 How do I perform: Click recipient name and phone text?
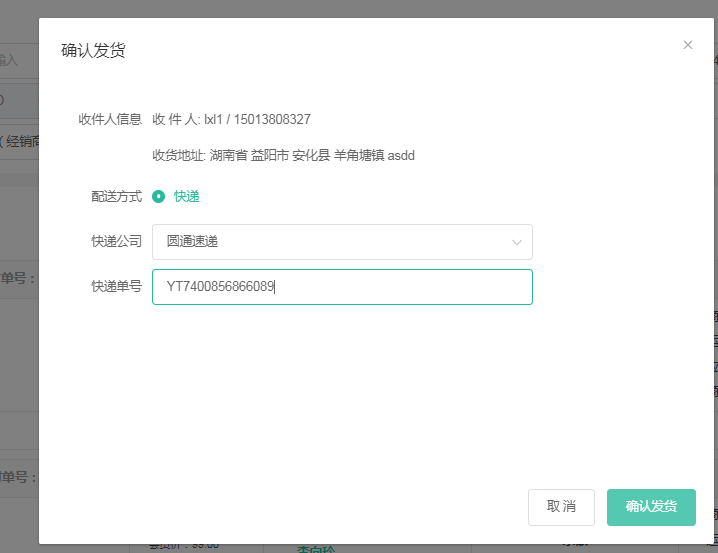tap(231, 120)
